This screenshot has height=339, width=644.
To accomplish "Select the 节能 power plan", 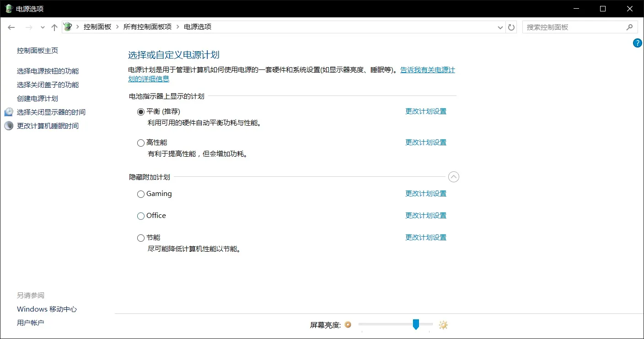I will tap(140, 238).
